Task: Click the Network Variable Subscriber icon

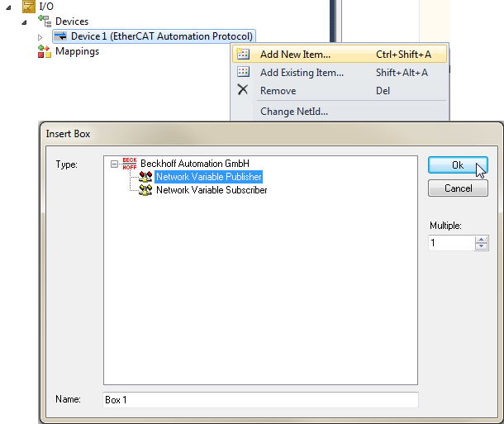Action: 145,190
